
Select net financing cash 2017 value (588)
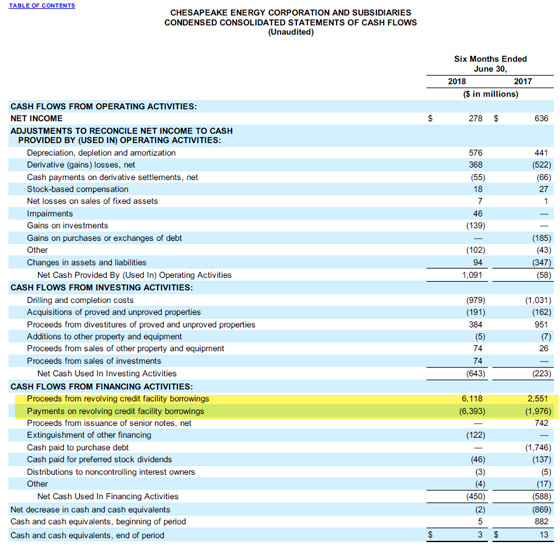(x=542, y=496)
